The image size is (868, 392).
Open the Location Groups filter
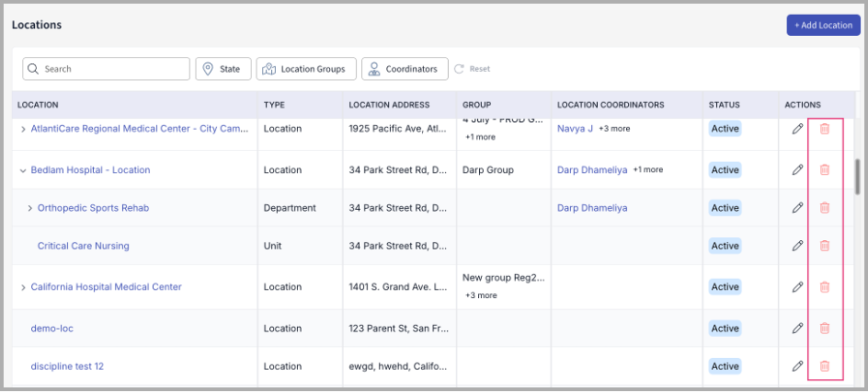(x=305, y=69)
